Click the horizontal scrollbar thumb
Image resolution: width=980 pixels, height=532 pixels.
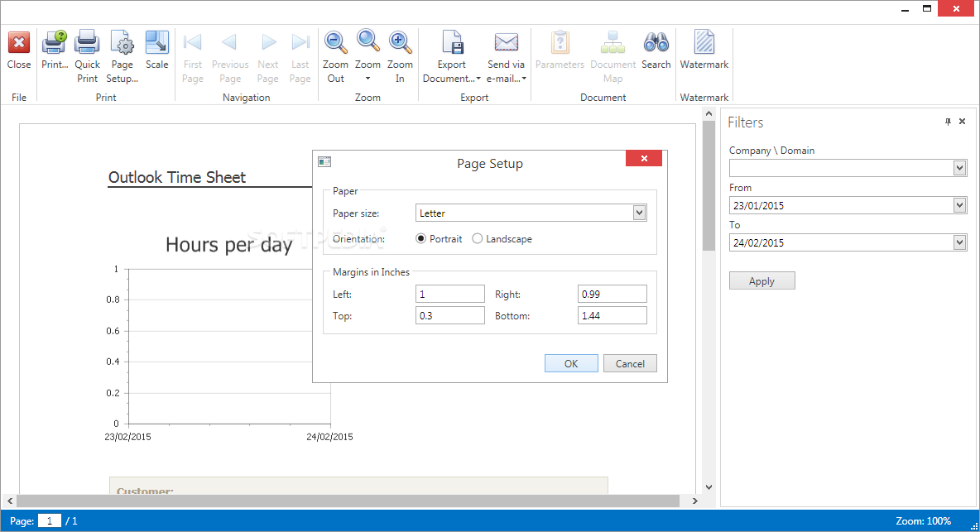point(348,501)
